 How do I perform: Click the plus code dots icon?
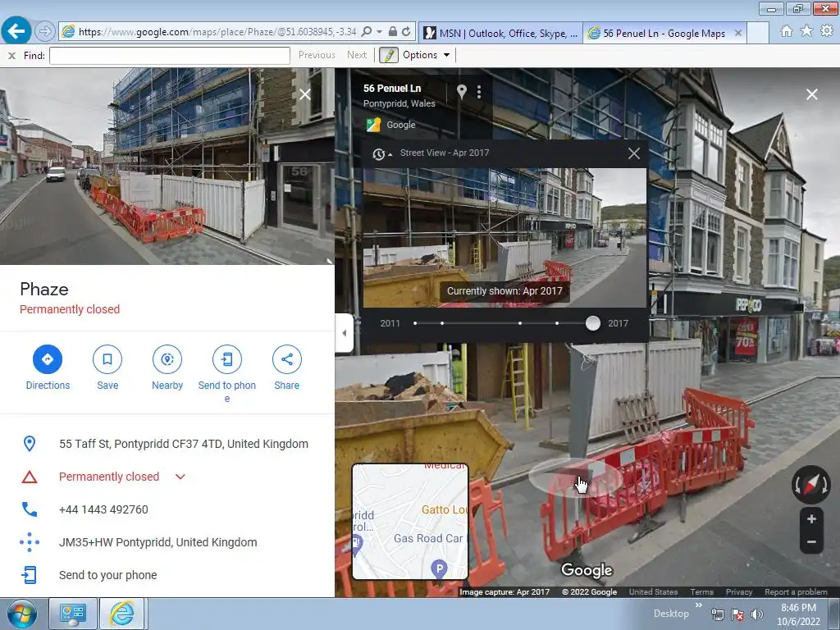30,542
